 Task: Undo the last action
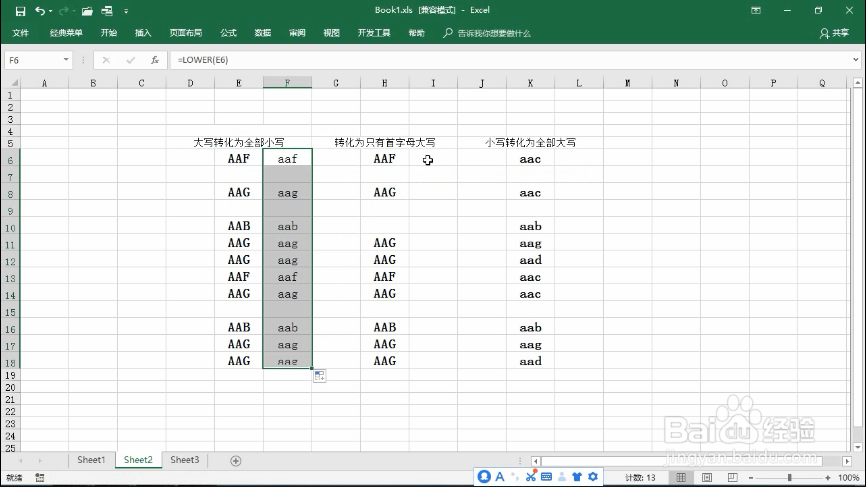point(39,10)
